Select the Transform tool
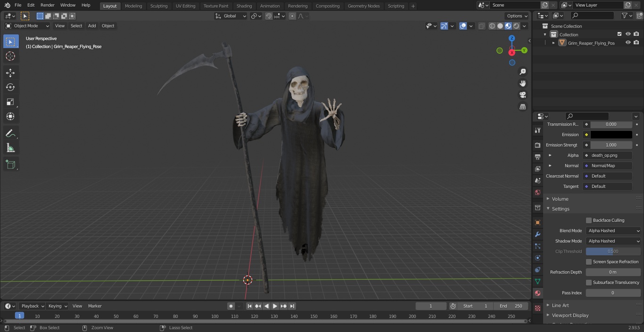 pyautogui.click(x=10, y=116)
